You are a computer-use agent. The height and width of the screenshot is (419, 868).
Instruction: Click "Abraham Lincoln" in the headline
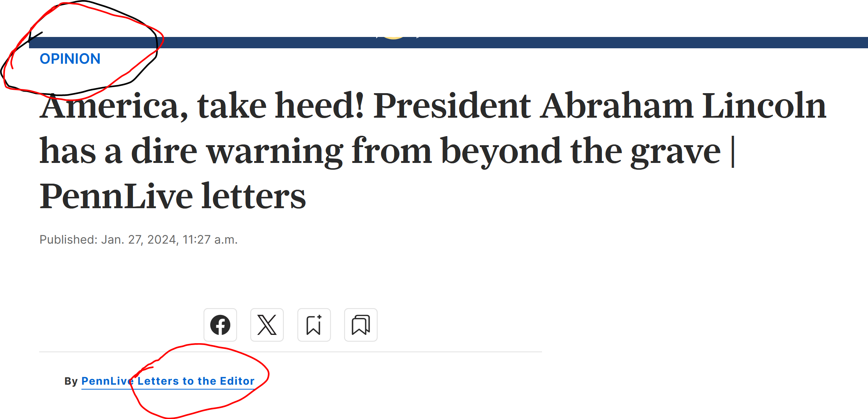(x=682, y=106)
